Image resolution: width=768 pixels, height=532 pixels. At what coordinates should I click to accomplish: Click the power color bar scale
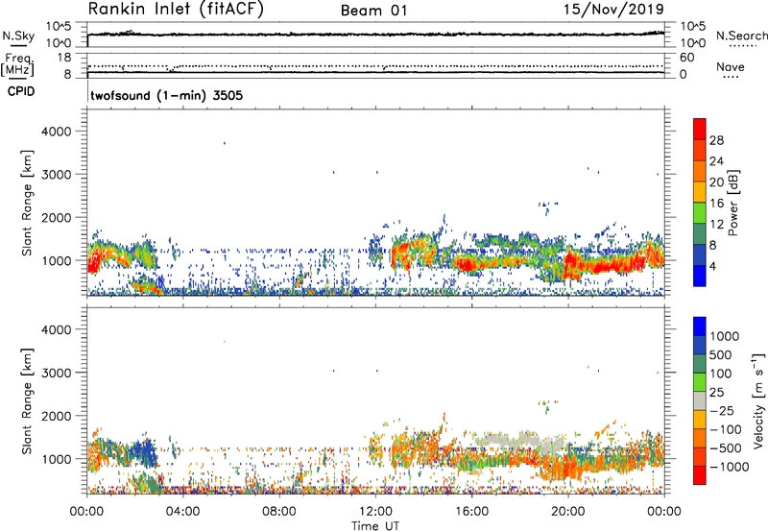tap(700, 203)
